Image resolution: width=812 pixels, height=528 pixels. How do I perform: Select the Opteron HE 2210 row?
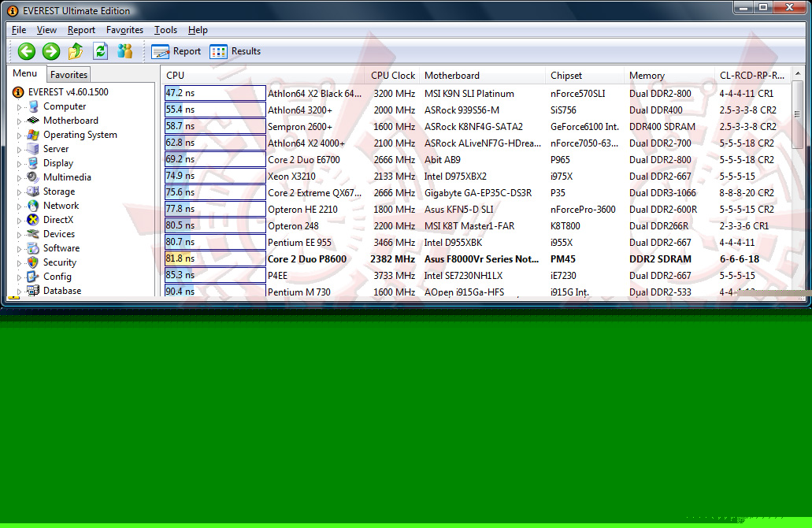point(477,210)
